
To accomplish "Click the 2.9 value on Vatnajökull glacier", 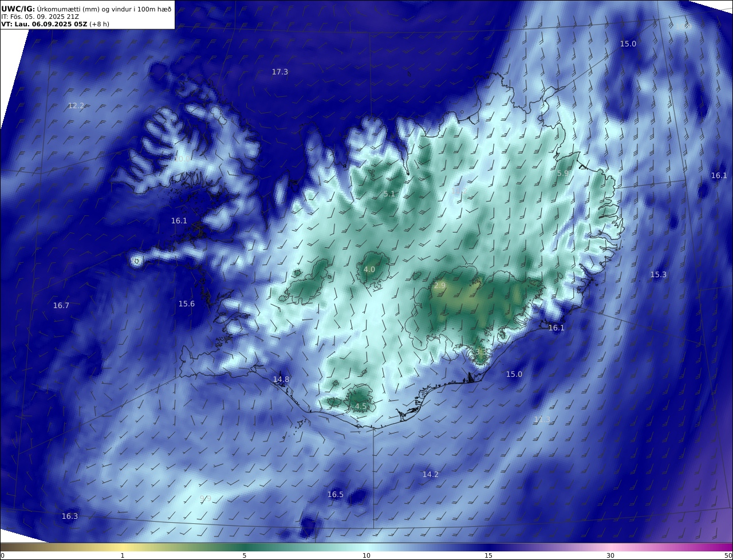I will pyautogui.click(x=440, y=285).
